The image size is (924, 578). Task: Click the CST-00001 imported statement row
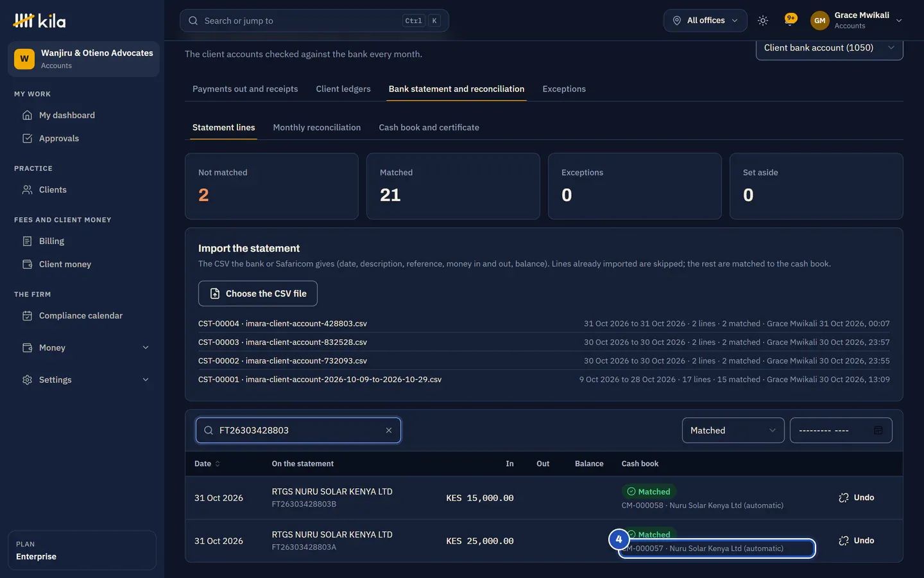click(544, 380)
